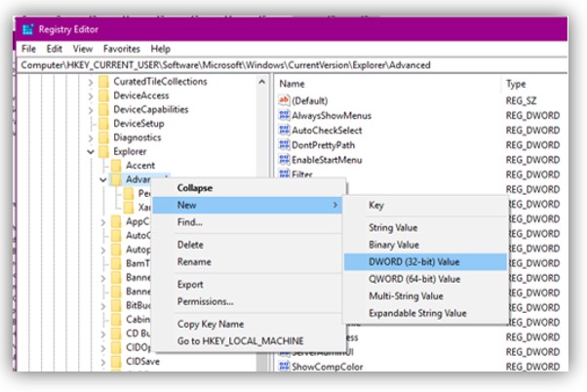Open the Help menu
587x392 pixels.
coord(161,49)
